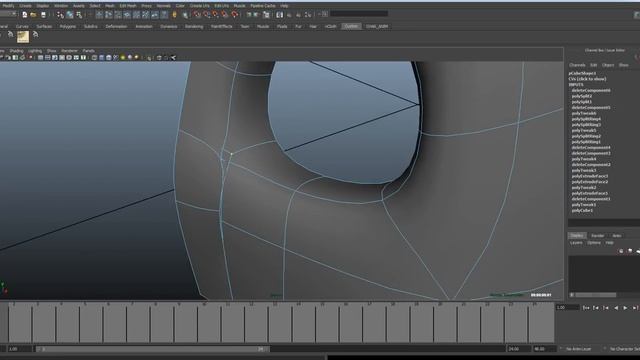Open the No Anim Layer dropdown
This screenshot has height=360, width=640.
pos(578,349)
